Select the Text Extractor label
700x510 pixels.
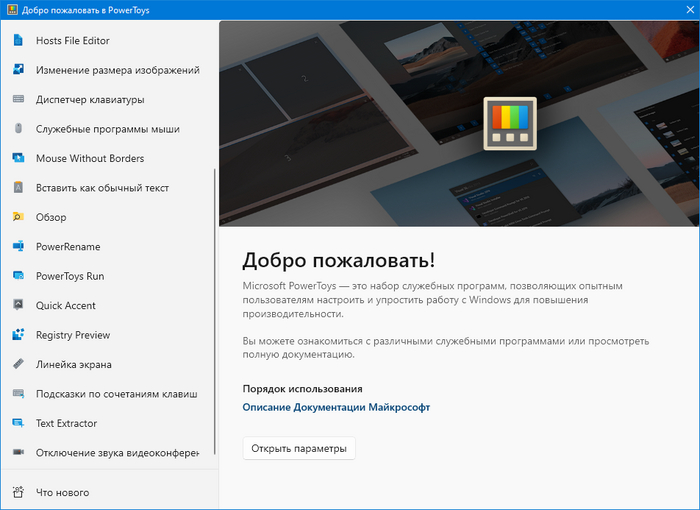[66, 423]
